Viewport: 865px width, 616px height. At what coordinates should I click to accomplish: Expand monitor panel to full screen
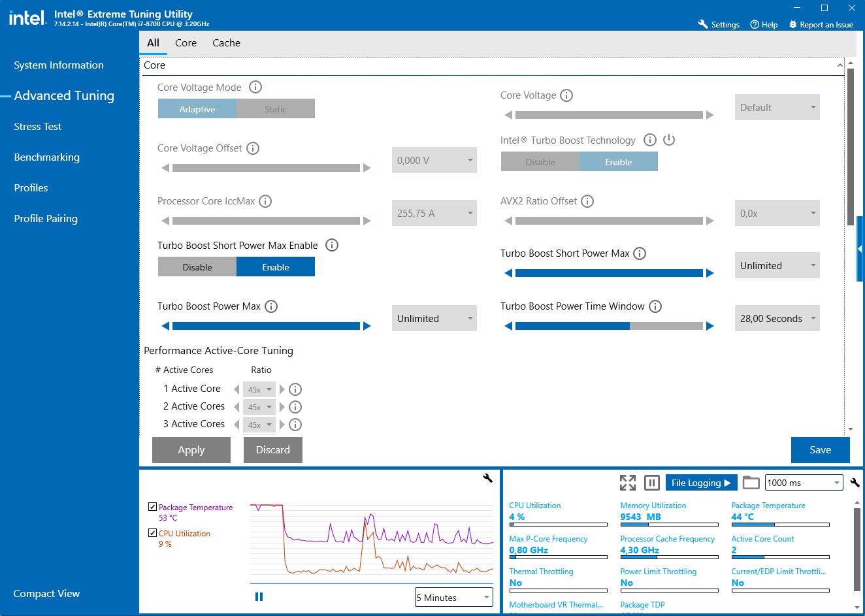click(x=628, y=483)
